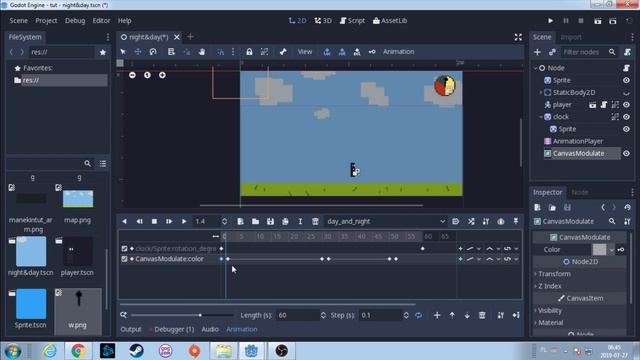
Task: Expand the Z Index section in Inspector
Action: coord(550,286)
